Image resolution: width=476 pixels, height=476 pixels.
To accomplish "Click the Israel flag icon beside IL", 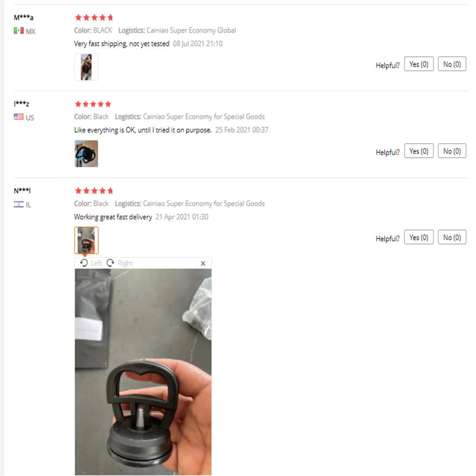I will click(x=19, y=204).
